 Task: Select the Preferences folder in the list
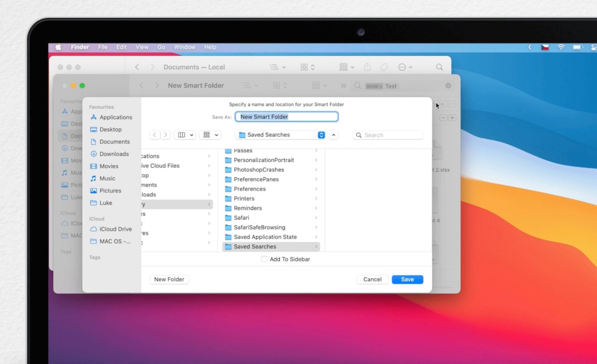click(250, 189)
